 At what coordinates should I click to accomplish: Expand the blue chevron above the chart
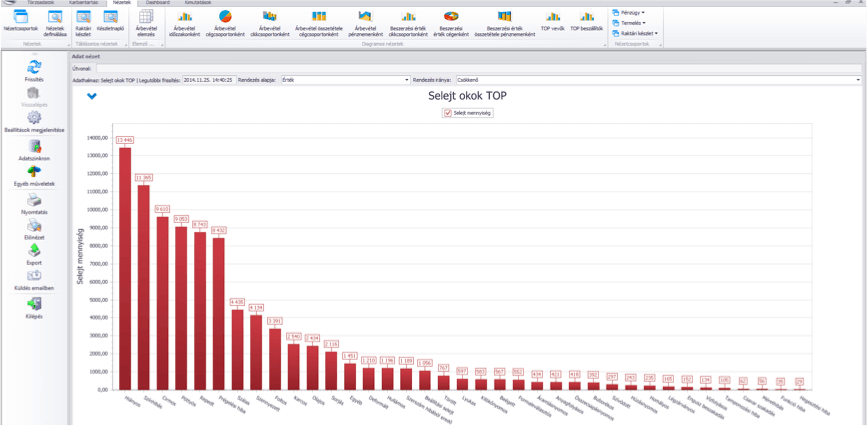(x=92, y=96)
